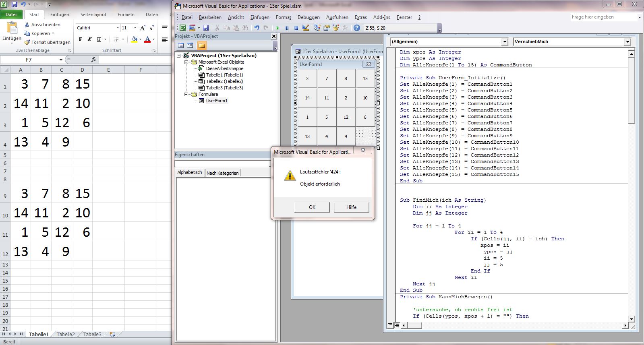Collapse VBAProject (15er Spiel.xlsm) tree node
Screen dimensions: 644x345
point(179,56)
